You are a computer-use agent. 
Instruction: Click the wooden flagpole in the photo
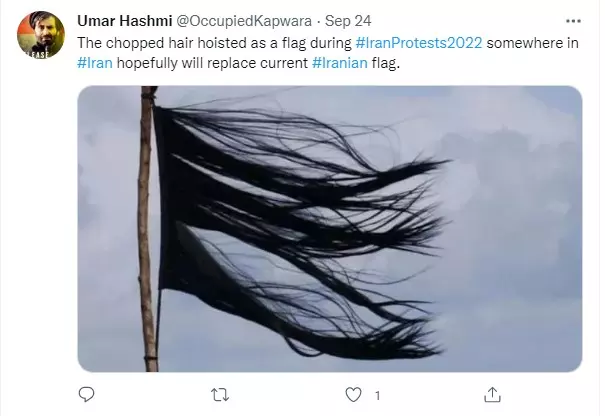tap(148, 229)
